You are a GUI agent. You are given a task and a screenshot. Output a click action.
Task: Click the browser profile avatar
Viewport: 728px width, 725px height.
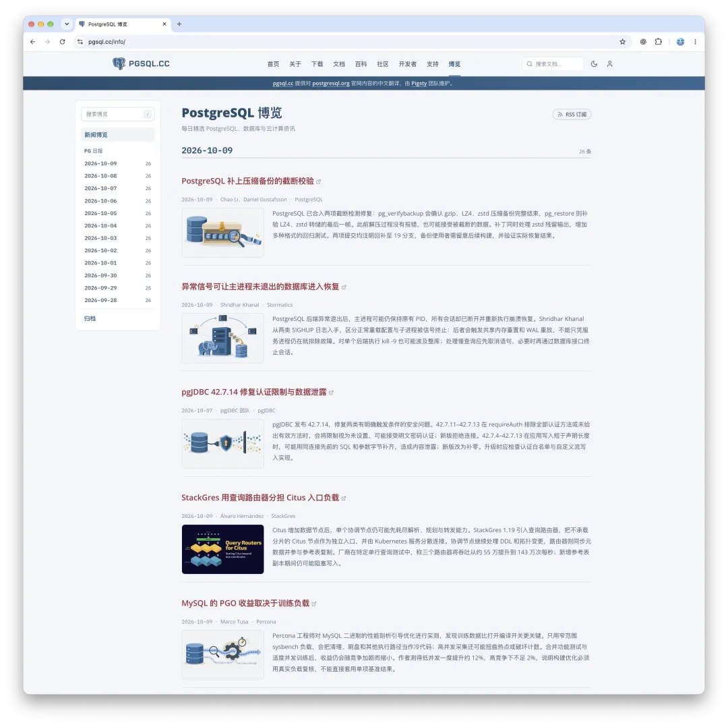coord(680,42)
